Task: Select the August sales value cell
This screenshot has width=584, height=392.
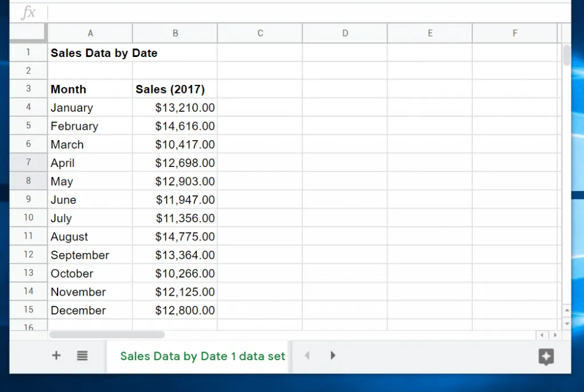Action: tap(175, 236)
